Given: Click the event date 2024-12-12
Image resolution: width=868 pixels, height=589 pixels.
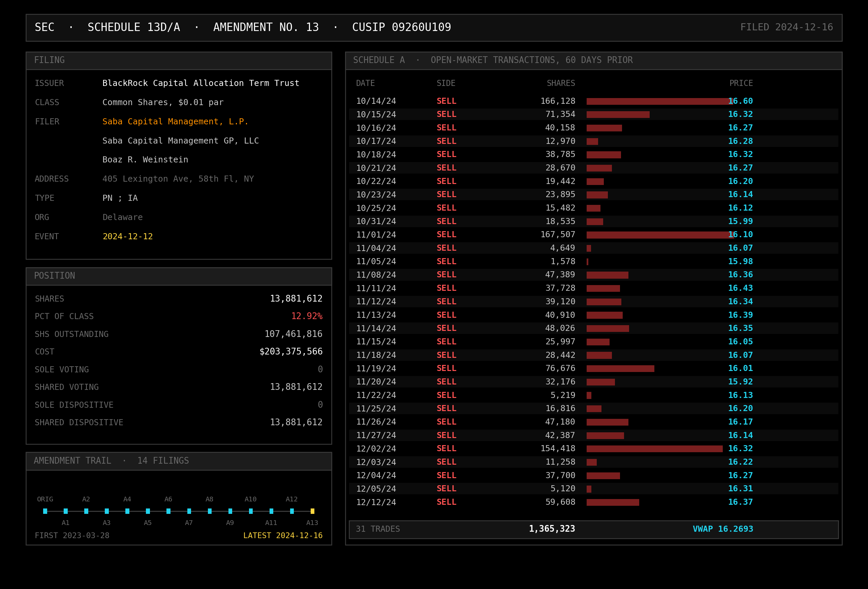Looking at the screenshot, I should 128,237.
